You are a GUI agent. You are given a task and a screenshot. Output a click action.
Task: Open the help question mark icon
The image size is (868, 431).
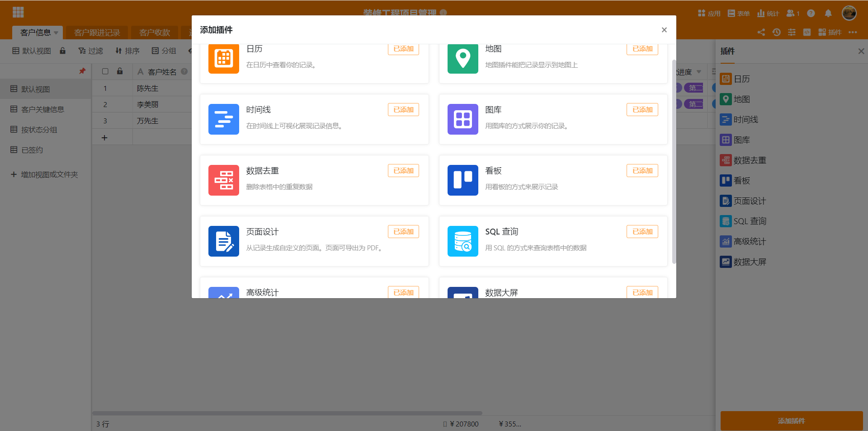(811, 14)
